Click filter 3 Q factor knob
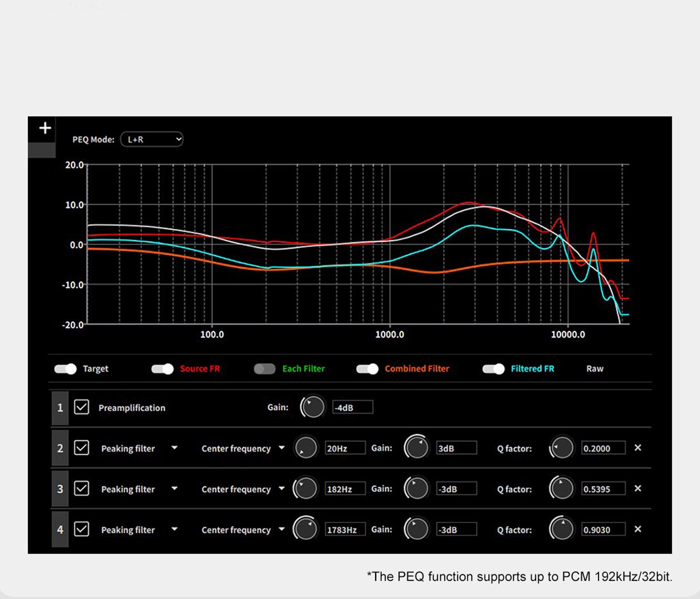 562,488
